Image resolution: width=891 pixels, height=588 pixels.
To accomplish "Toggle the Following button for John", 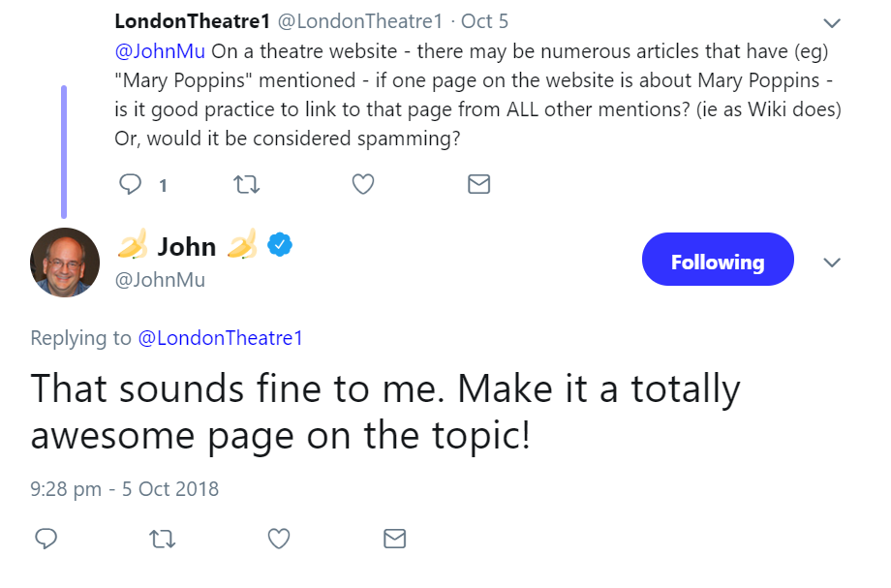I will click(717, 262).
